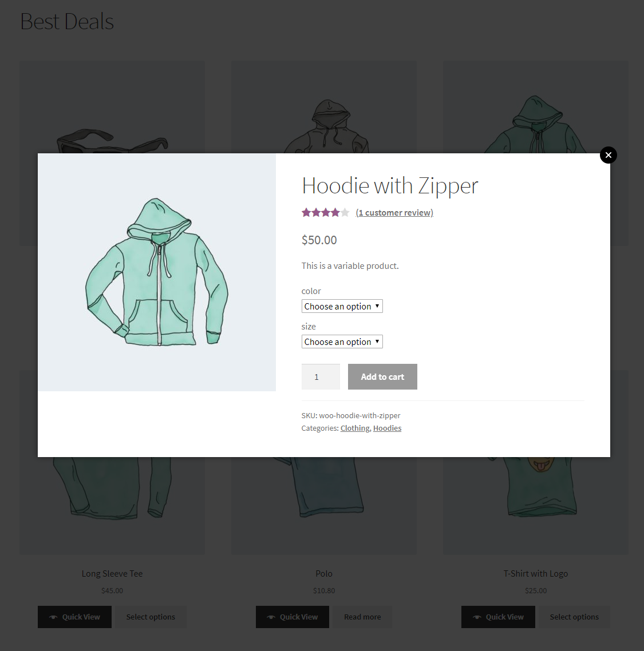
Task: Click the first star of the rating display
Action: pos(305,212)
